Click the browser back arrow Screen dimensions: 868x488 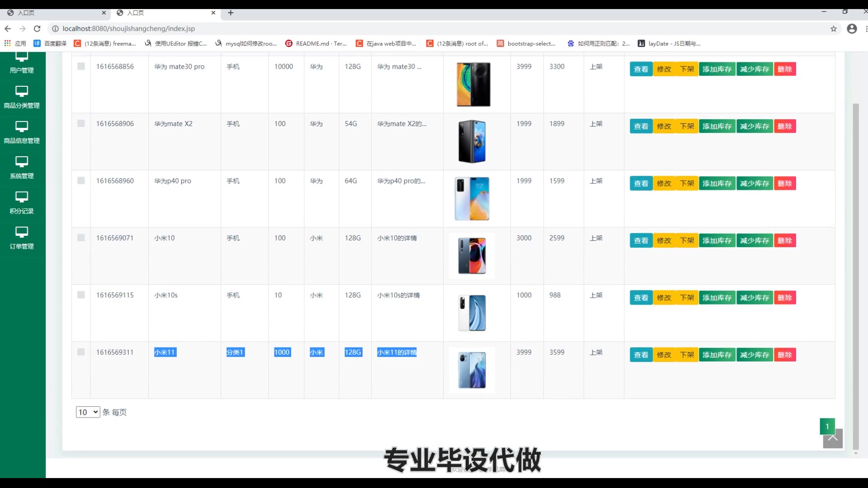pyautogui.click(x=8, y=28)
